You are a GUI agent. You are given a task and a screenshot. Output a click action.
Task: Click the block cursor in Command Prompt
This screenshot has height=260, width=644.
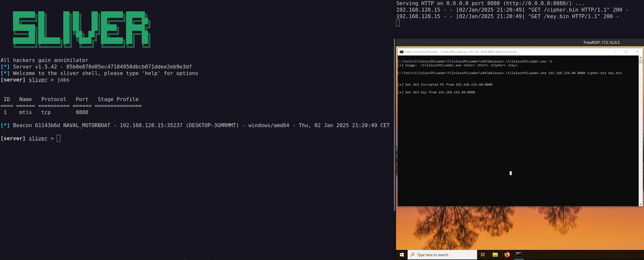click(x=511, y=173)
